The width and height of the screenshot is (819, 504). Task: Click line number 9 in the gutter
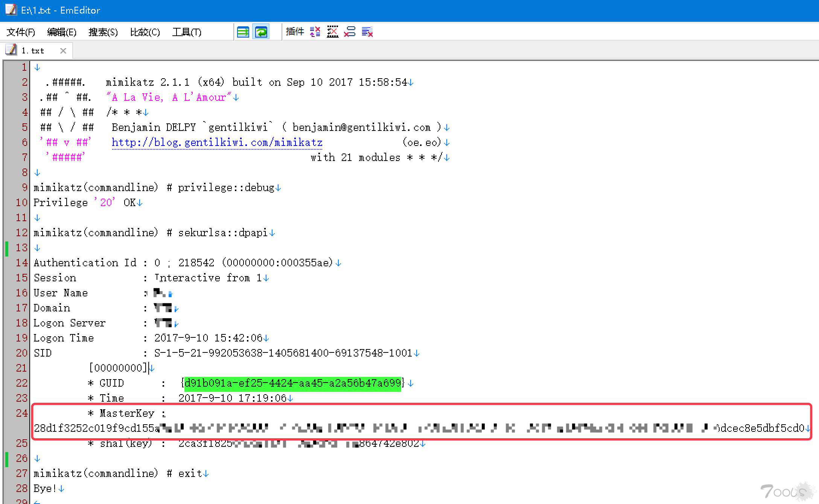(24, 187)
